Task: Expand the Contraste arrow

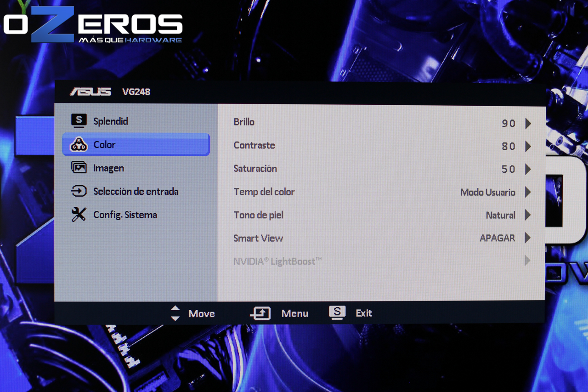Action: pos(528,146)
